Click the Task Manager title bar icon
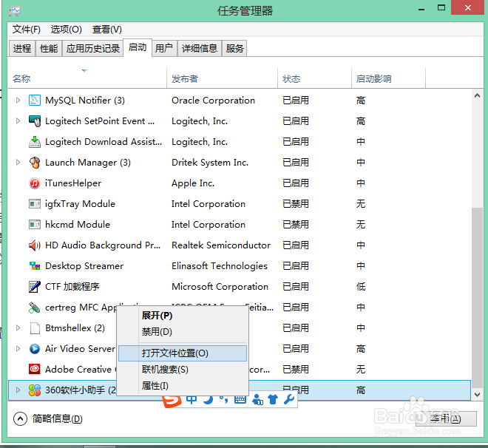 pyautogui.click(x=15, y=12)
